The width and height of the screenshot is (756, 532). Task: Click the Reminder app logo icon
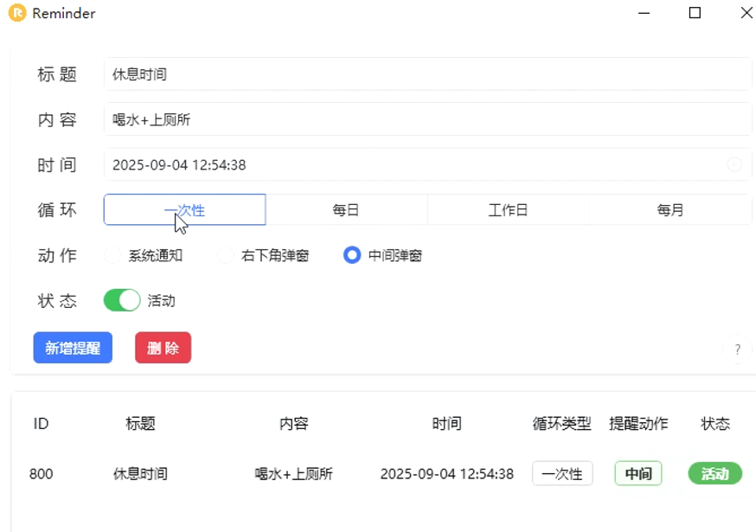[x=16, y=14]
